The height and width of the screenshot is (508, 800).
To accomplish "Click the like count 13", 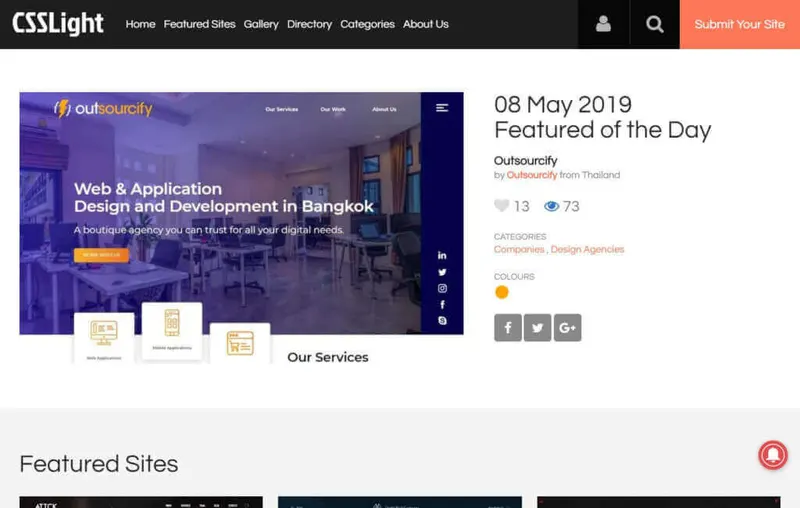I will [521, 206].
